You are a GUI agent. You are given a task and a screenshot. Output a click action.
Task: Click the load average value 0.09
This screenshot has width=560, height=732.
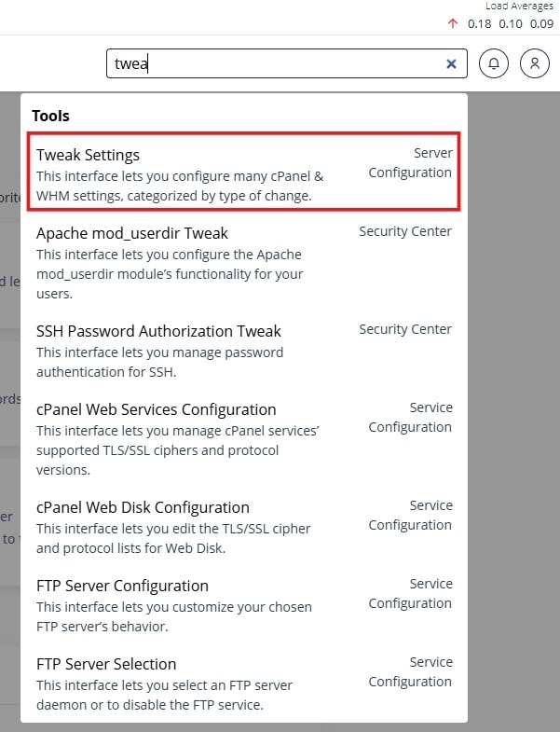(x=541, y=24)
